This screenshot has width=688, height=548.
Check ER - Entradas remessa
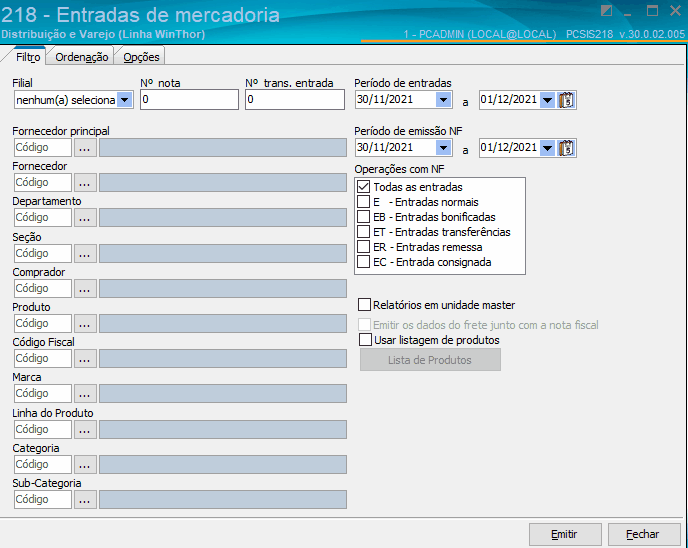363,247
